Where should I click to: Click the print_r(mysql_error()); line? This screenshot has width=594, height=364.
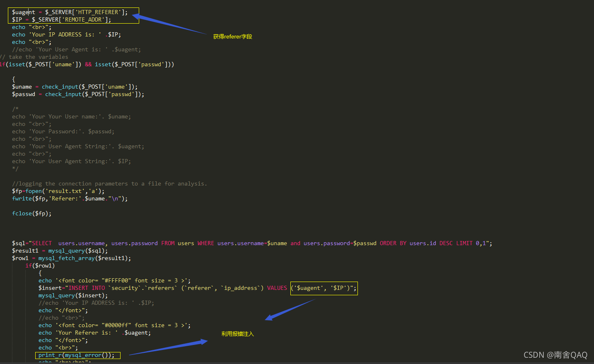76,355
